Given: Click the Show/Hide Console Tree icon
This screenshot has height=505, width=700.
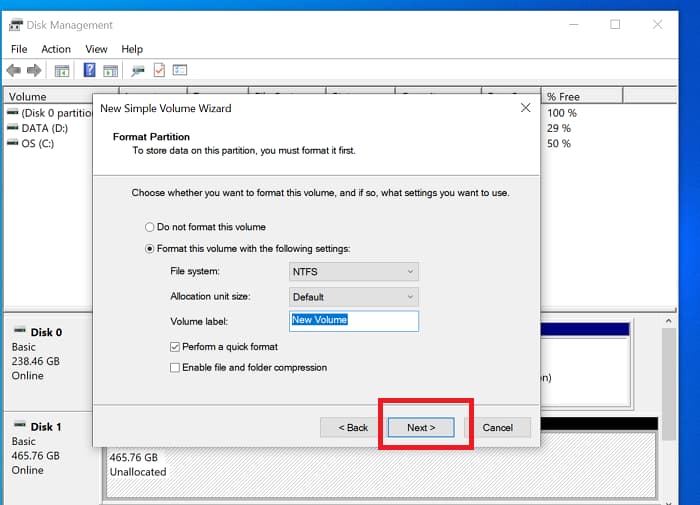Looking at the screenshot, I should click(x=62, y=71).
